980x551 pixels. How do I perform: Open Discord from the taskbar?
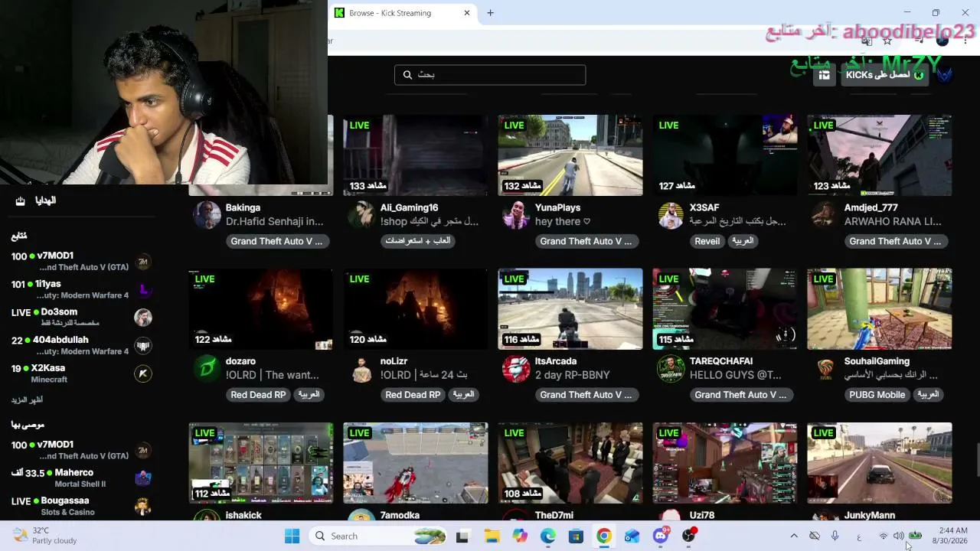(661, 536)
